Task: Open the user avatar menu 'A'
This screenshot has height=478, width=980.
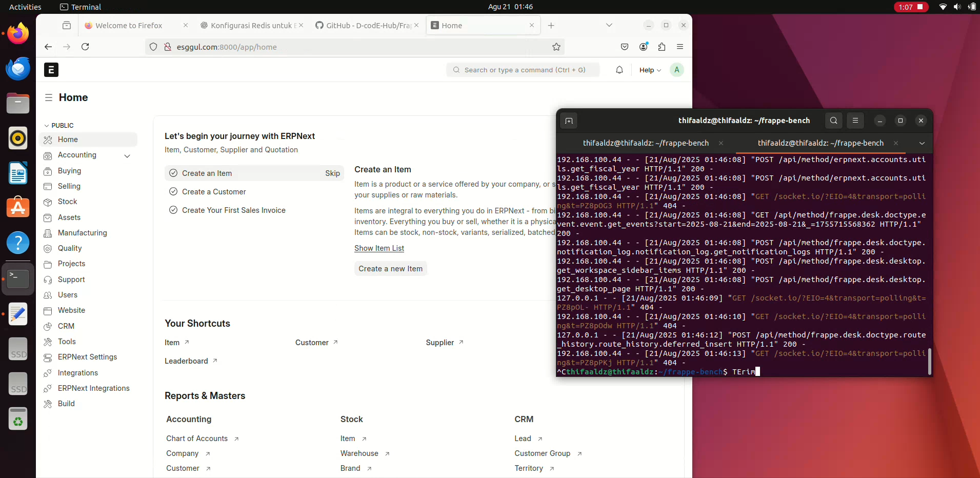Action: (677, 70)
